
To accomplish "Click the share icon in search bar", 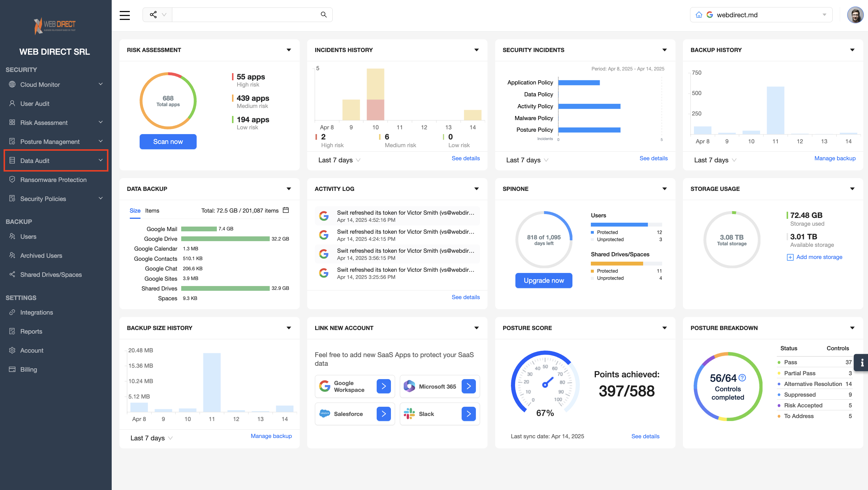I will [x=153, y=15].
